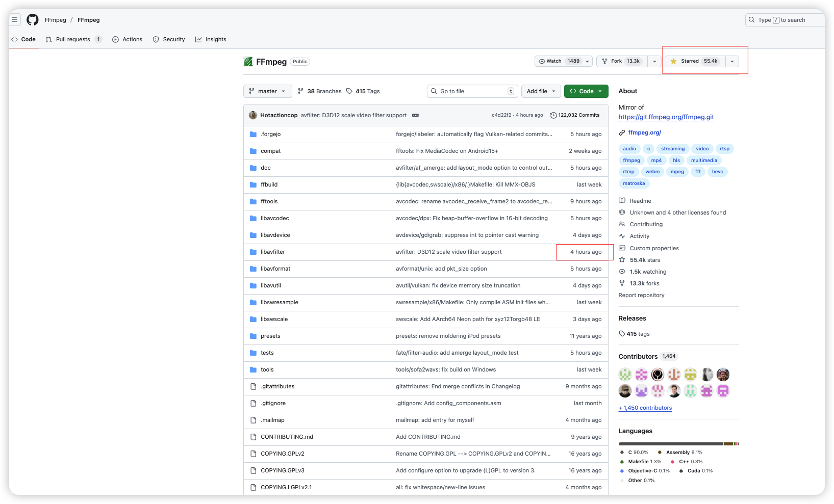This screenshot has width=834, height=504.
Task: Click the file icon beside COPYING.LGPLv2.1
Action: (253, 487)
